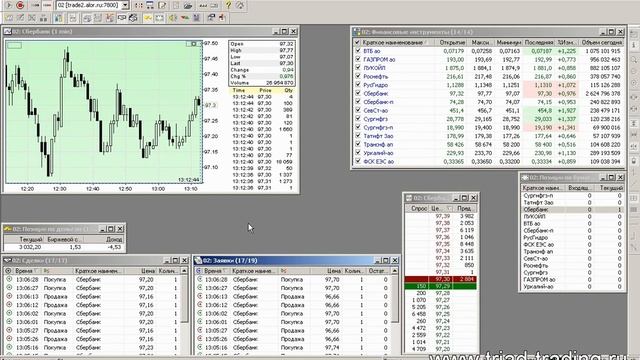Viewport: 640px width, 360px height.
Task: Toggle the select-all checkbox in instruments header
Action: 358,42
